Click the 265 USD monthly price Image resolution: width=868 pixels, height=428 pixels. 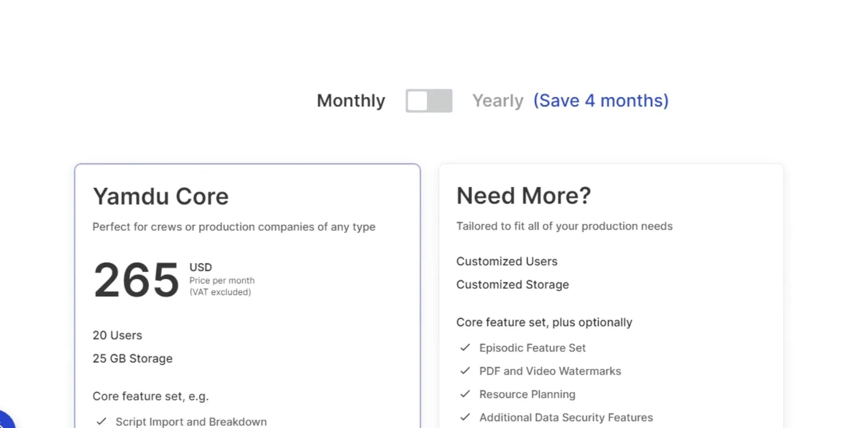pyautogui.click(x=136, y=280)
